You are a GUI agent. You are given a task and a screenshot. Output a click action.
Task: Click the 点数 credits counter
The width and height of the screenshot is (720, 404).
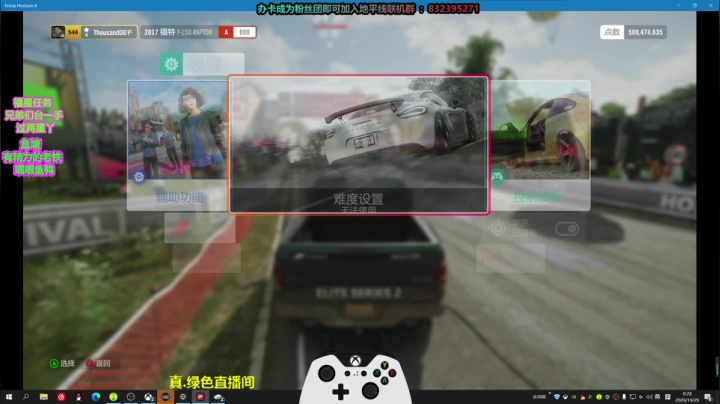pyautogui.click(x=633, y=32)
